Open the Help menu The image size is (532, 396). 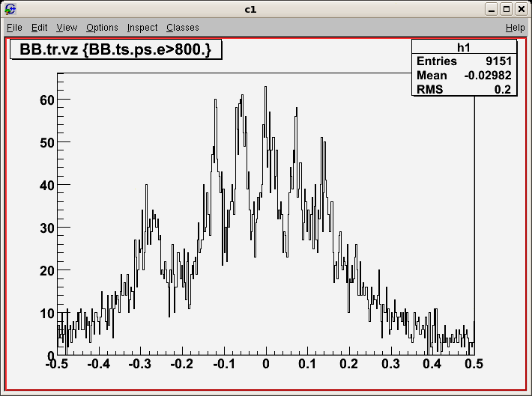[515, 28]
